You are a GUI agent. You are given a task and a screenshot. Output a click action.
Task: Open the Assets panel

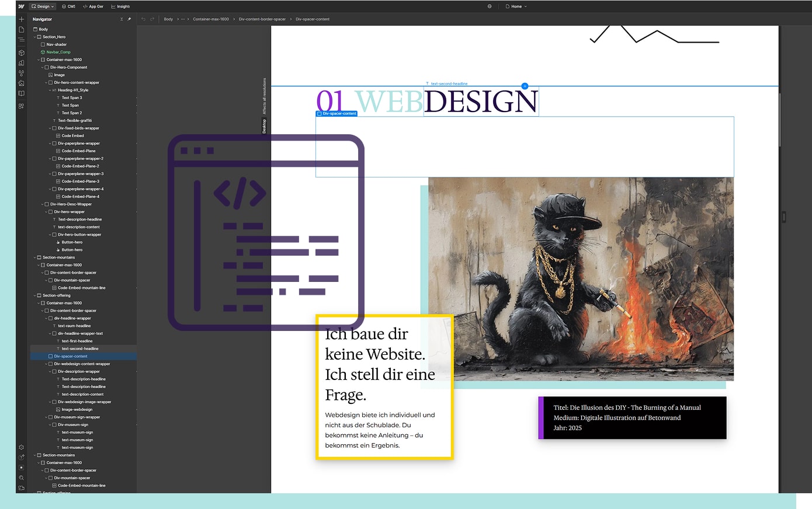(x=21, y=83)
